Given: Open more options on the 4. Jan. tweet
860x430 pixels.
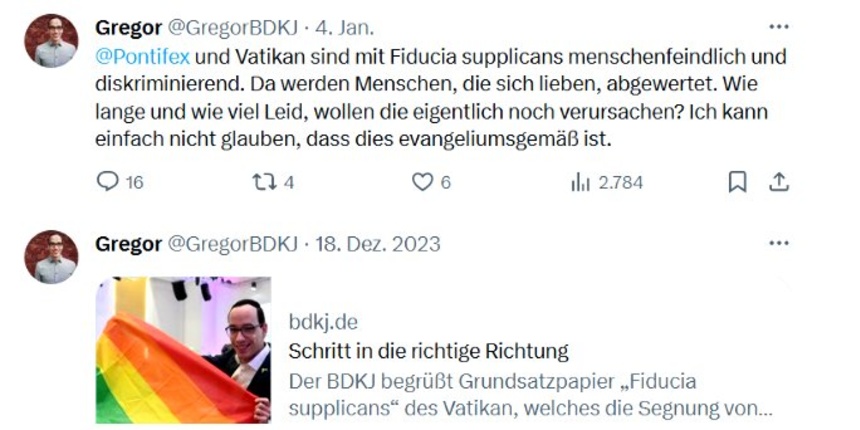Looking at the screenshot, I should (778, 26).
